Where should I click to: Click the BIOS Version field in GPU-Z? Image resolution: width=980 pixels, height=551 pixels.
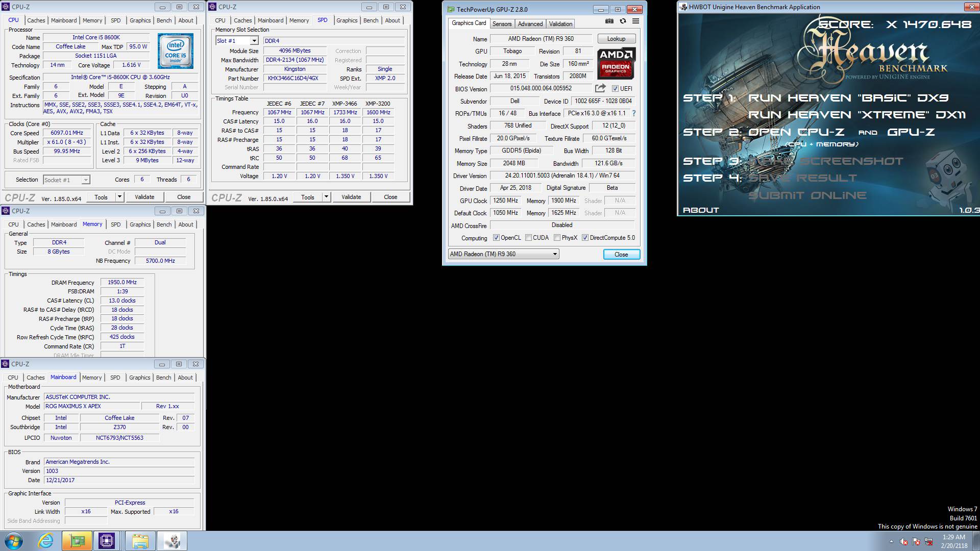click(x=541, y=88)
